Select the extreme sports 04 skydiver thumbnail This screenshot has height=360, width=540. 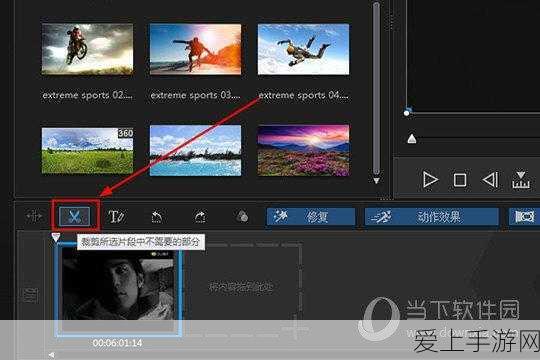pos(303,49)
